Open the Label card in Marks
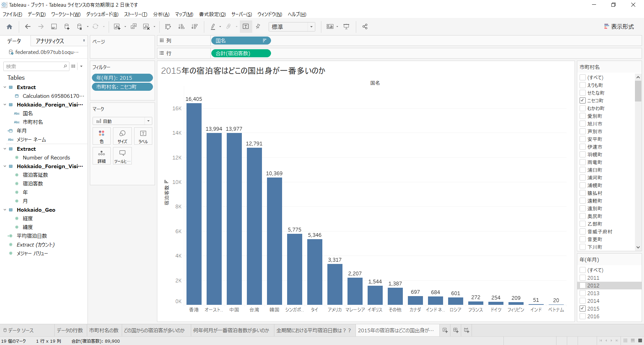This screenshot has width=644, height=345. coord(143,136)
